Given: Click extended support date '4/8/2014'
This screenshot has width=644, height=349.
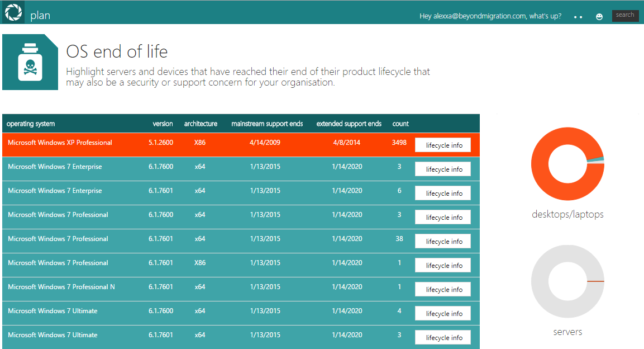Looking at the screenshot, I should (x=347, y=143).
